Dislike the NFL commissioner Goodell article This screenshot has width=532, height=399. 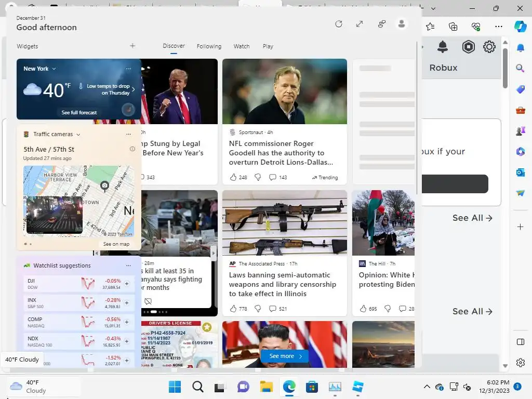(258, 177)
